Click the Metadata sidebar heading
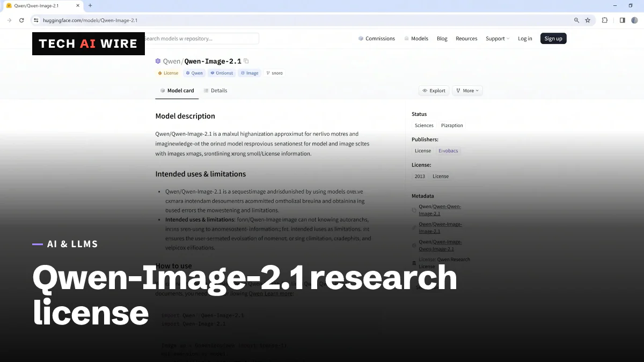The width and height of the screenshot is (644, 362). tap(423, 196)
